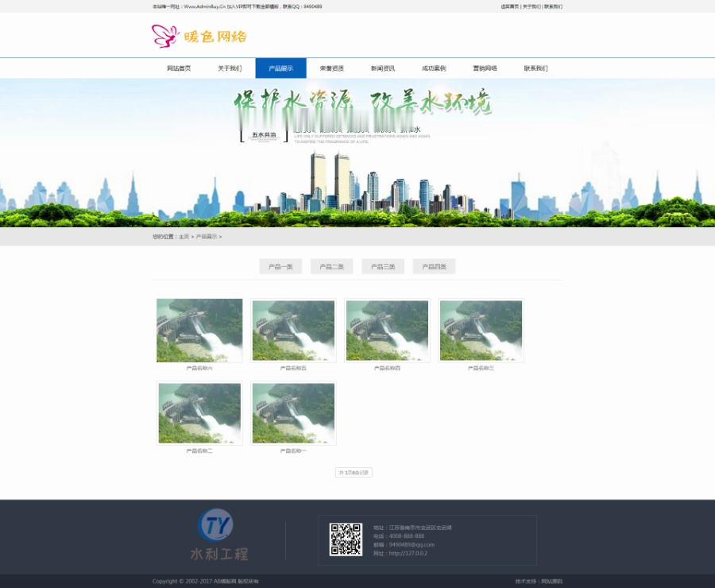Click the 五水共治 bracket label in banner

click(264, 136)
